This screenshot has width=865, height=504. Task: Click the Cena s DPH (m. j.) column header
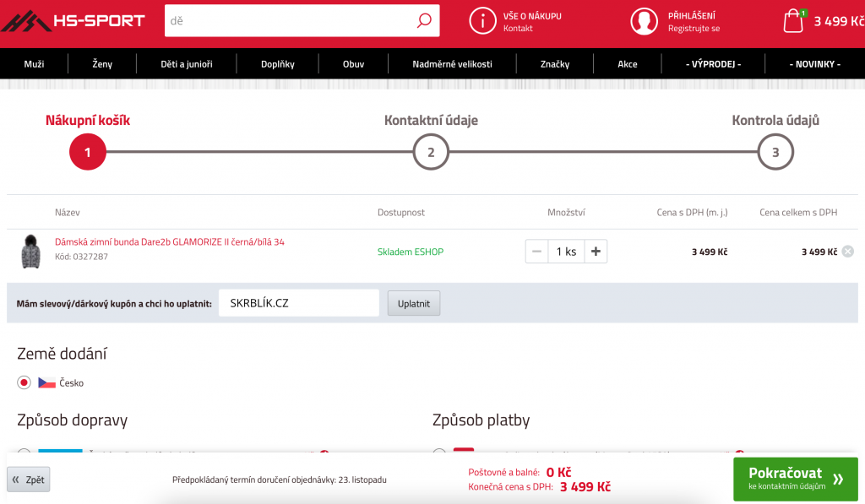[x=692, y=212]
